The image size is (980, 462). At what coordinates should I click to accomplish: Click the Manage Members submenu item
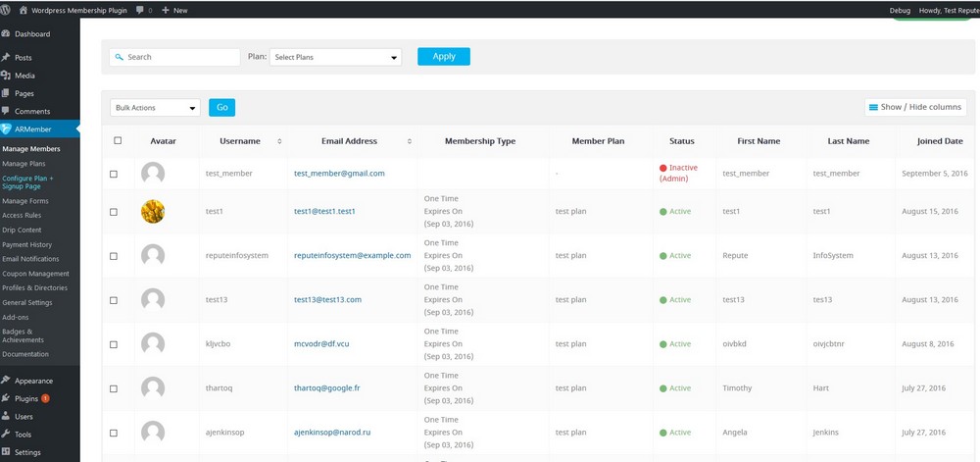pos(31,149)
